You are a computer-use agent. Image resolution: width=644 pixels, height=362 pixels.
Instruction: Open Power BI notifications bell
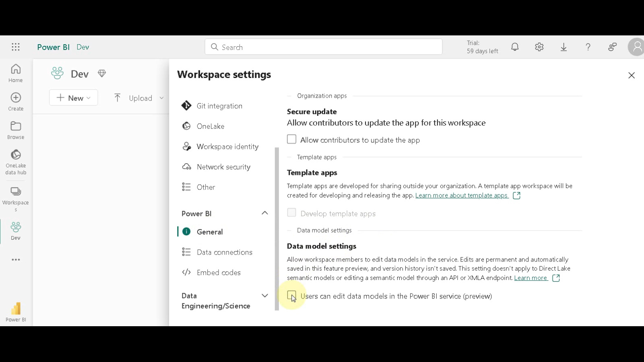coord(515,47)
